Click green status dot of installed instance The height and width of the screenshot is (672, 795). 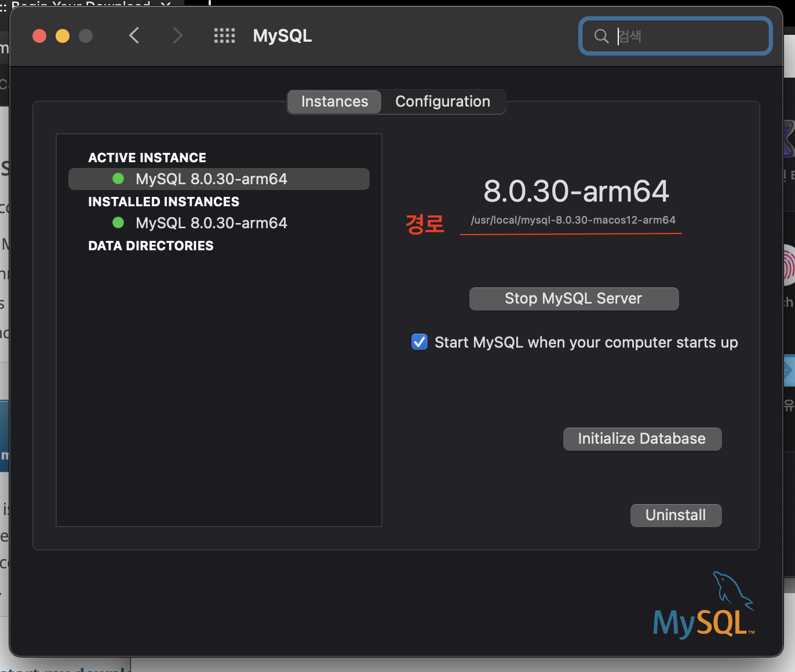(x=118, y=222)
